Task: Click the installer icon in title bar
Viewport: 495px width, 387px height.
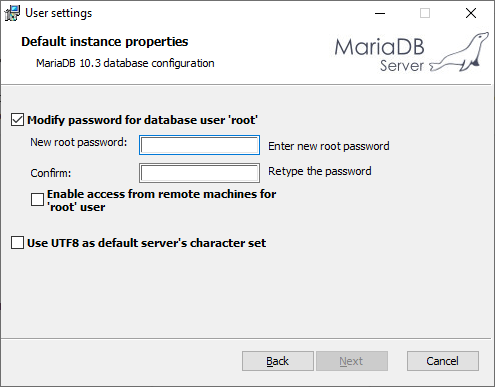Action: coord(12,13)
